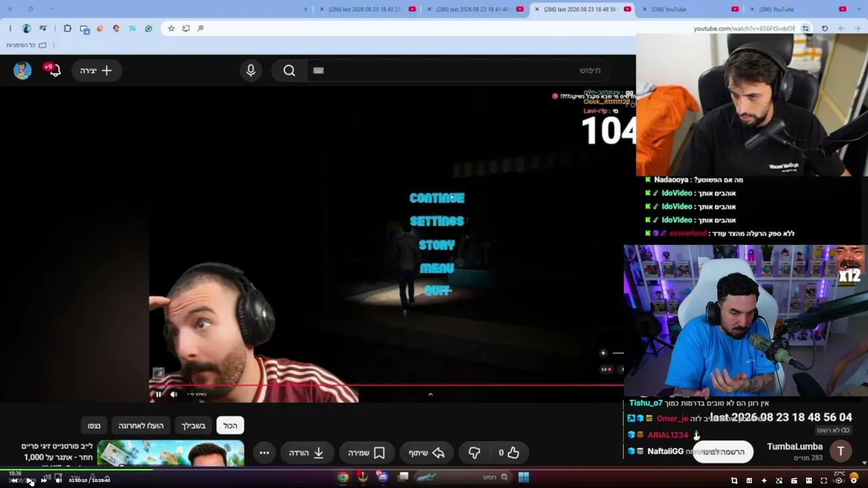Screen dimensions: 868x488
Task: Open the YouTube notifications bell
Action: pyautogui.click(x=54, y=70)
